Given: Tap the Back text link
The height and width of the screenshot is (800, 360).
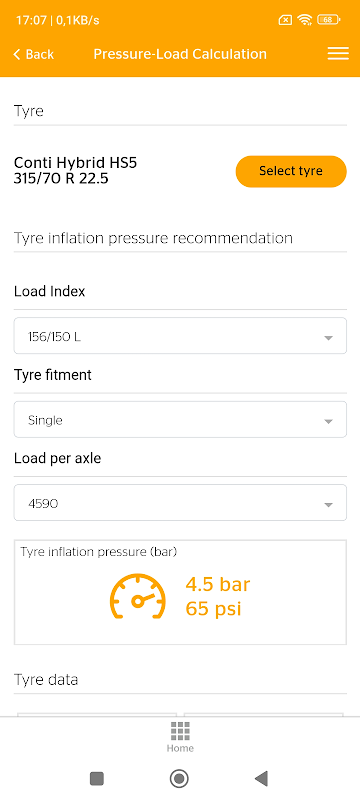Looking at the screenshot, I should [x=40, y=54].
